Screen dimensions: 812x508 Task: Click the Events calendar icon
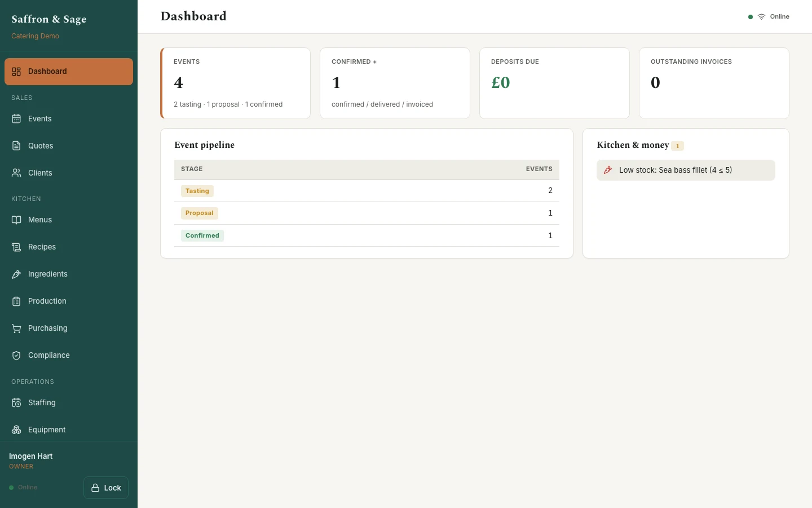click(x=16, y=119)
